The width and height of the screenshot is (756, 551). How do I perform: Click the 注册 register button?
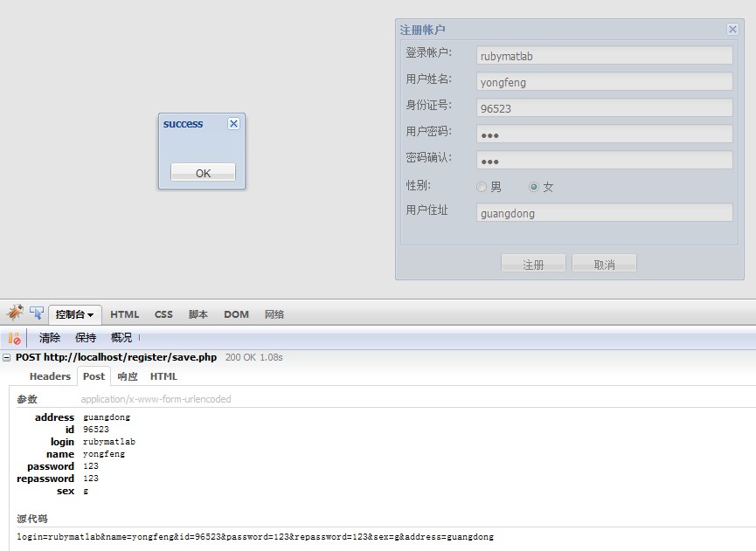tap(533, 264)
